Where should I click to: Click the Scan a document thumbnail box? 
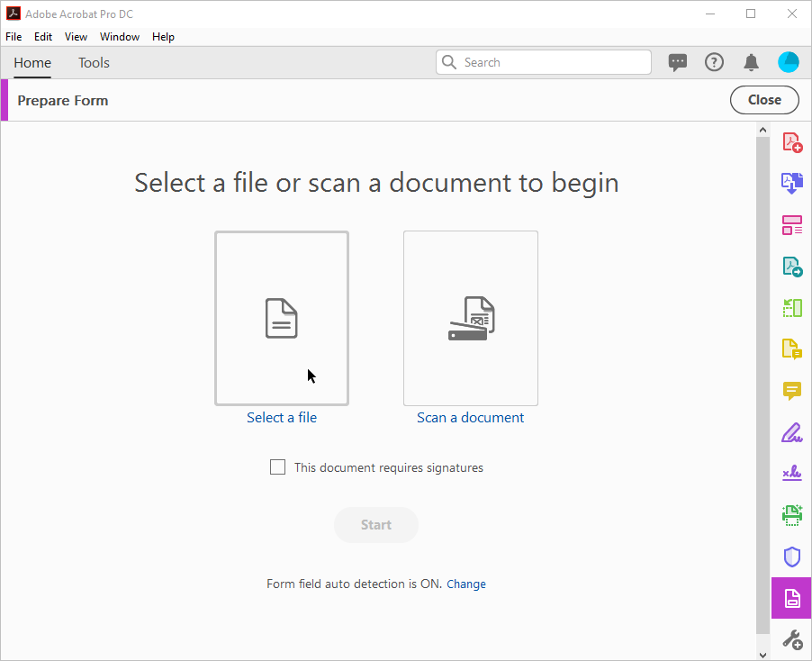tap(471, 318)
